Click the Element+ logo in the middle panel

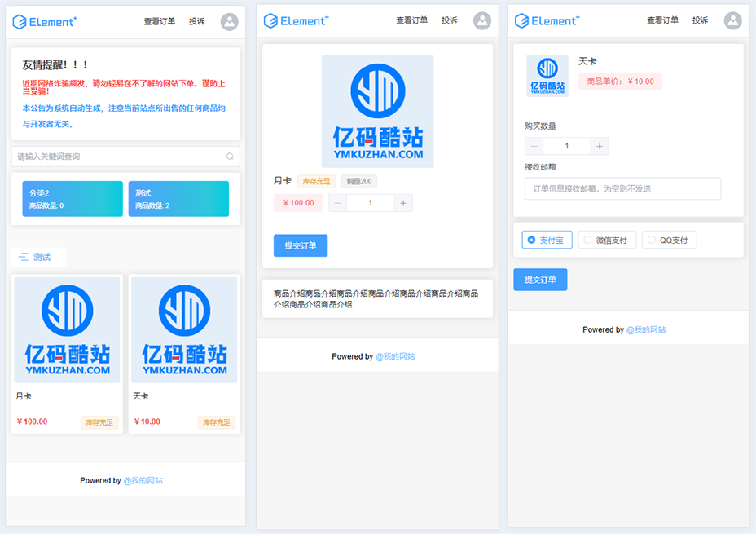(x=297, y=21)
